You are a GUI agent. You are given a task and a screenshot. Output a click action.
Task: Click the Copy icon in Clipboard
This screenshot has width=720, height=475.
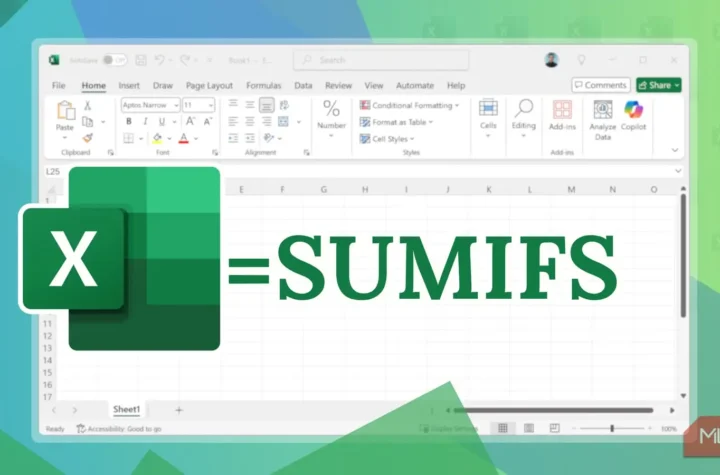click(x=87, y=122)
